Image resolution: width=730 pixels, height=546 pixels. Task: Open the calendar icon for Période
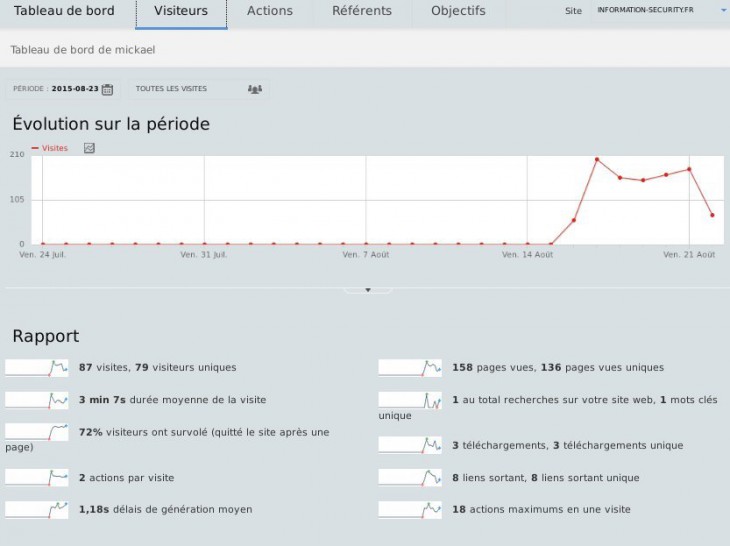(x=107, y=89)
